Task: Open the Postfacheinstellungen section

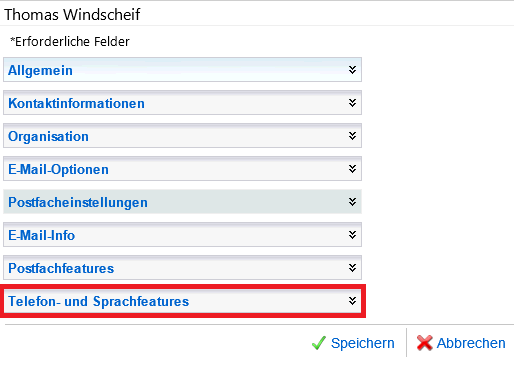Action: (x=182, y=202)
